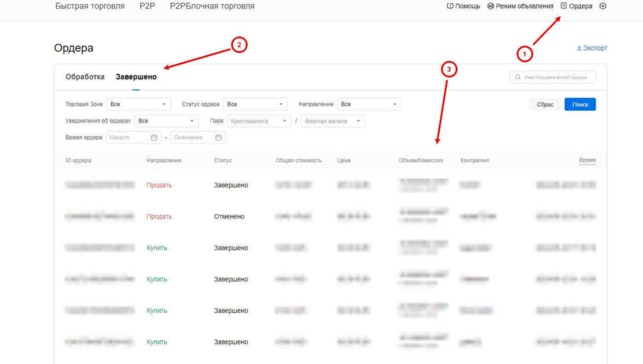Click the Сброс reset button

point(545,105)
